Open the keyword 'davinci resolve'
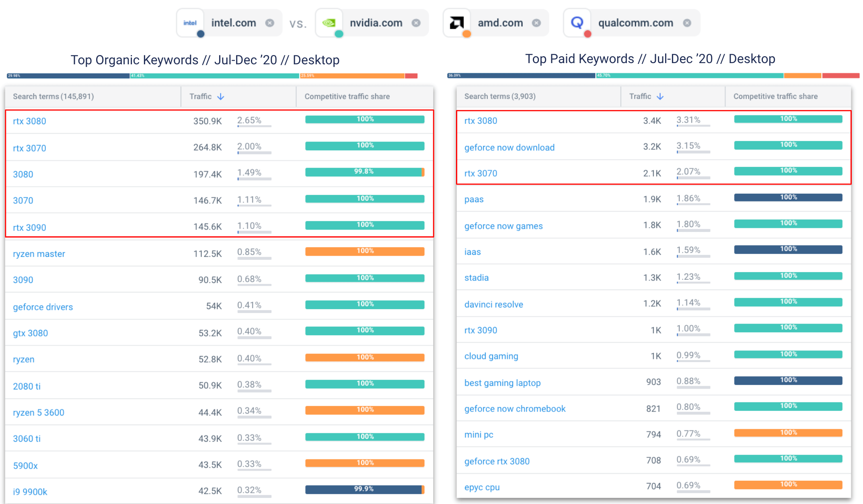Image resolution: width=863 pixels, height=504 pixels. (494, 304)
